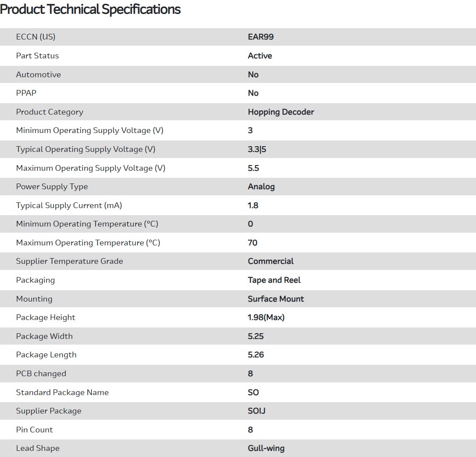
Task: Select the PCB changed row label
Action: [41, 374]
